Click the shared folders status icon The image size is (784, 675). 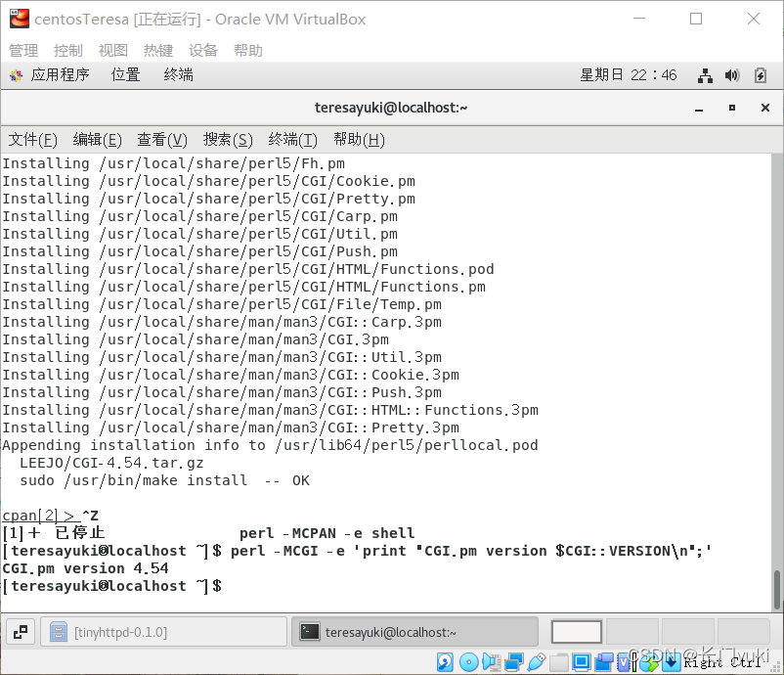click(x=557, y=662)
